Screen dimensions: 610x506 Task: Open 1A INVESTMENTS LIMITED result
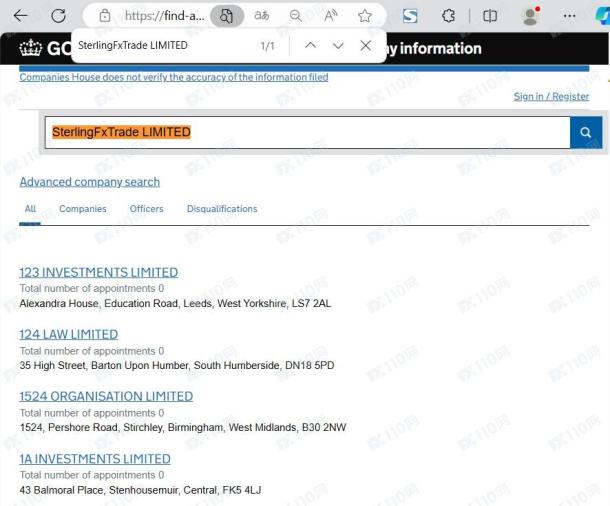[x=95, y=459]
